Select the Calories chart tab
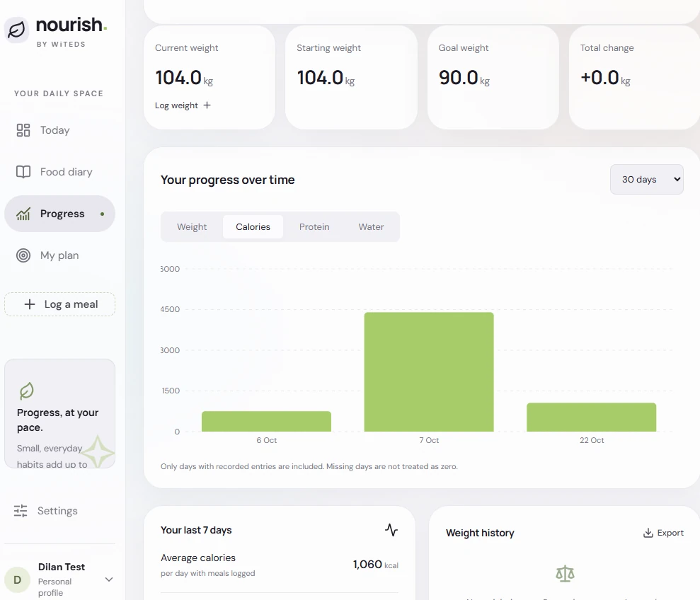700x600 pixels. 253,227
